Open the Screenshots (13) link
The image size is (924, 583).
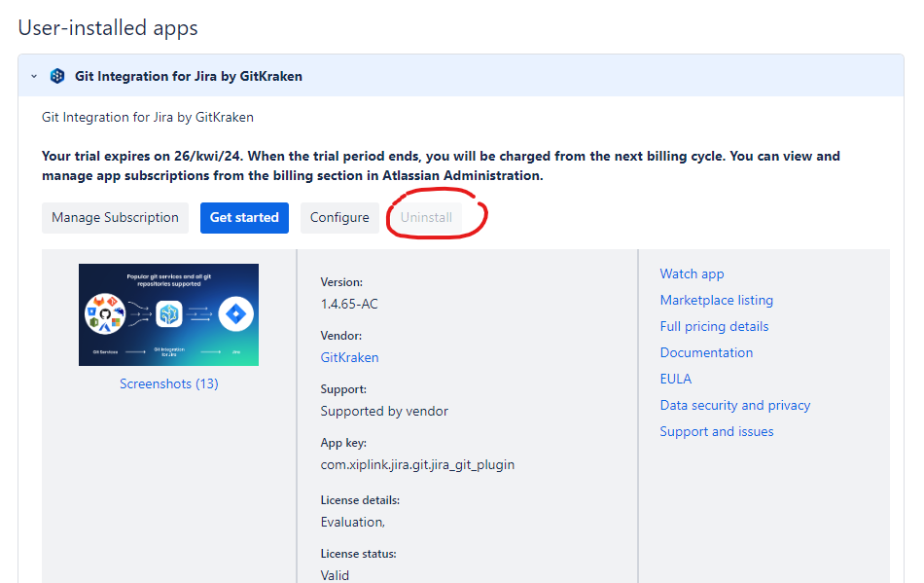pos(169,383)
